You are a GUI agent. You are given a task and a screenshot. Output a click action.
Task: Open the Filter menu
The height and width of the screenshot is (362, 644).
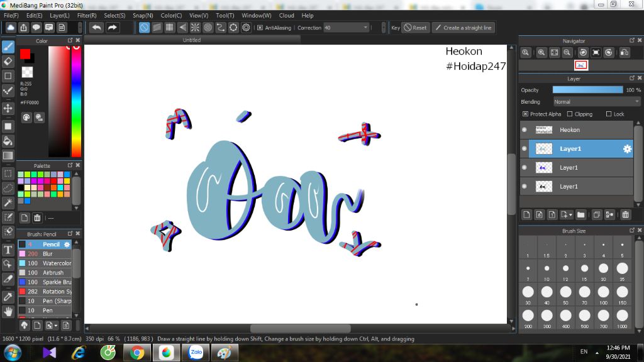pos(87,15)
